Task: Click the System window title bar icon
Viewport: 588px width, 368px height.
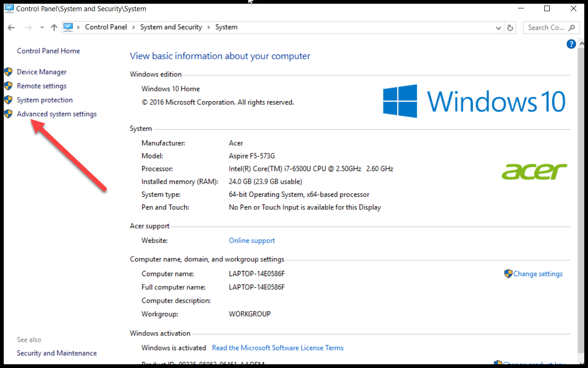Action: [x=9, y=8]
